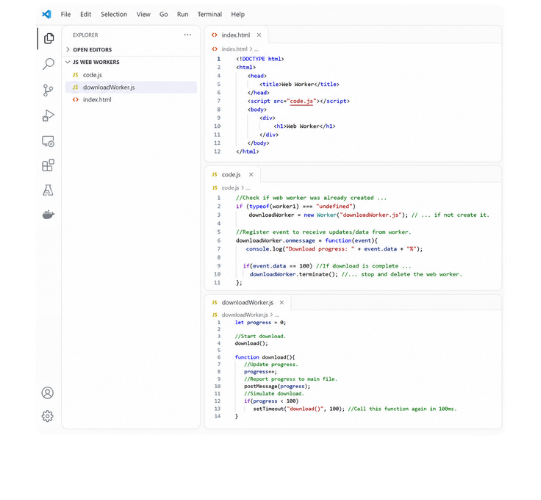Open the Source Control view icon
The width and height of the screenshot is (541, 500).
coord(48,90)
